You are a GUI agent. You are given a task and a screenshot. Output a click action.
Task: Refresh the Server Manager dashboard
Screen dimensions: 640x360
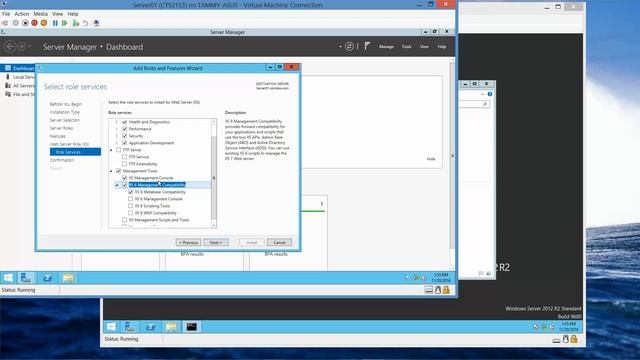(x=349, y=47)
